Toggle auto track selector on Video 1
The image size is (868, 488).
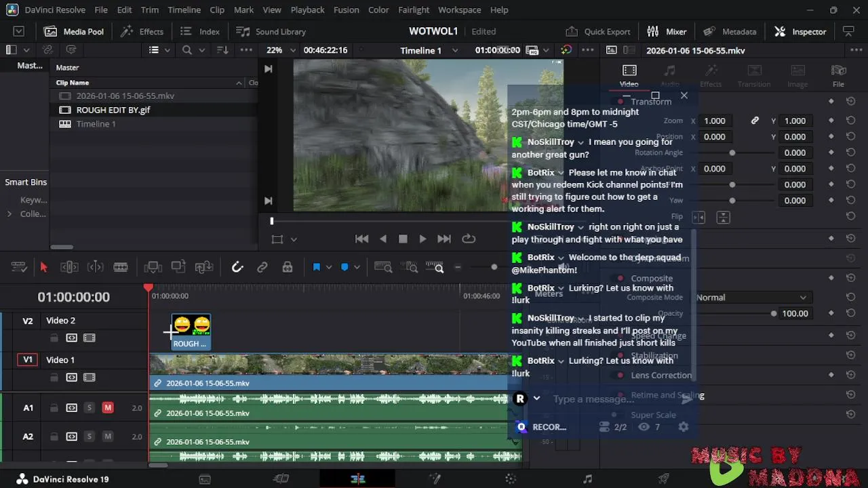(x=71, y=378)
